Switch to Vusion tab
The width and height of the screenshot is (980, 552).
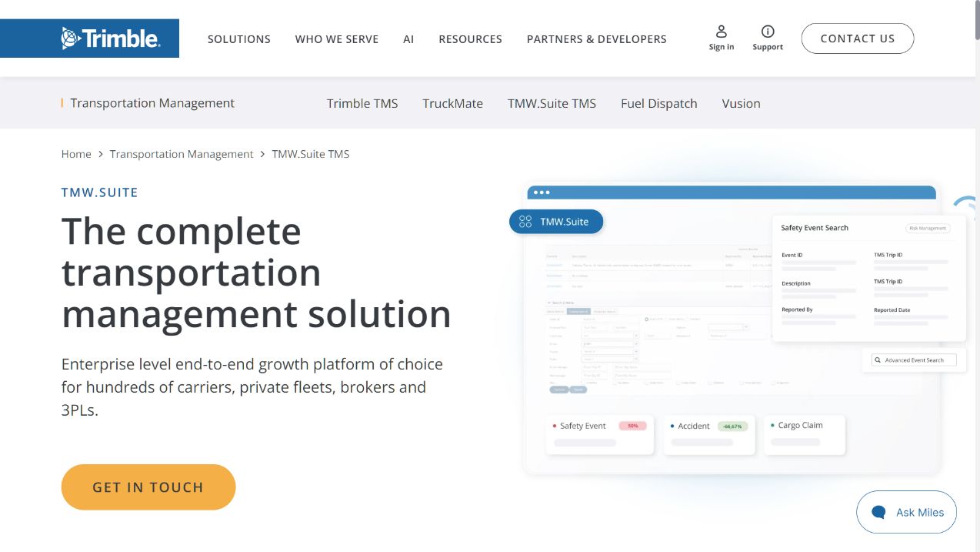(741, 103)
